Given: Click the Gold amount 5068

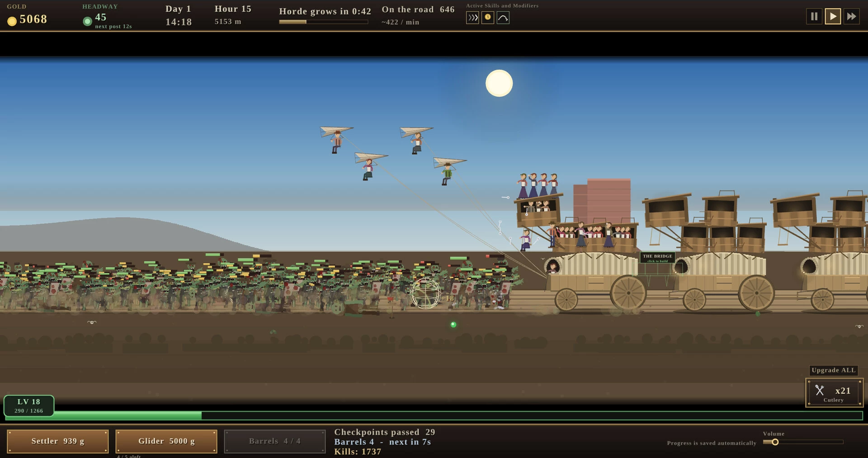Looking at the screenshot, I should [x=33, y=19].
